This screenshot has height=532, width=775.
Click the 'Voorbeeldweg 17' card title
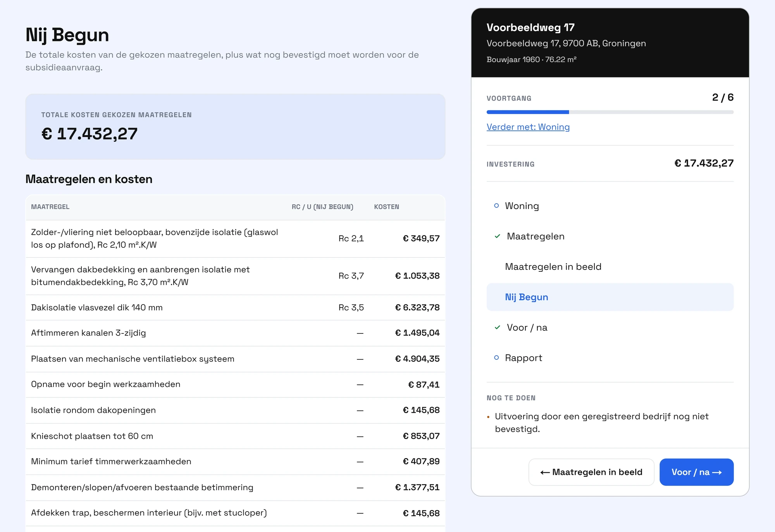(530, 27)
